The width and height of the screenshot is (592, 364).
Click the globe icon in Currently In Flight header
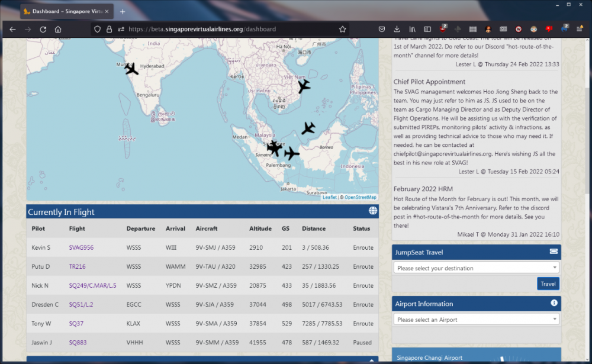372,211
